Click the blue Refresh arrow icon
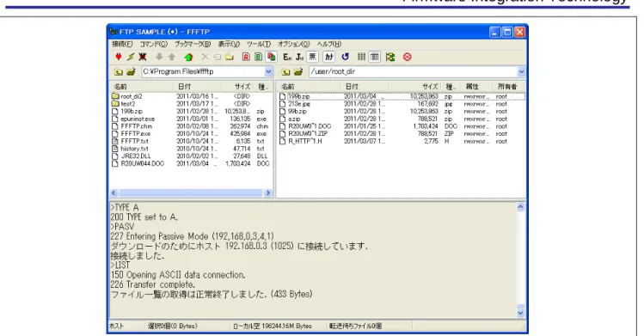The height and width of the screenshot is (336, 644). [346, 57]
